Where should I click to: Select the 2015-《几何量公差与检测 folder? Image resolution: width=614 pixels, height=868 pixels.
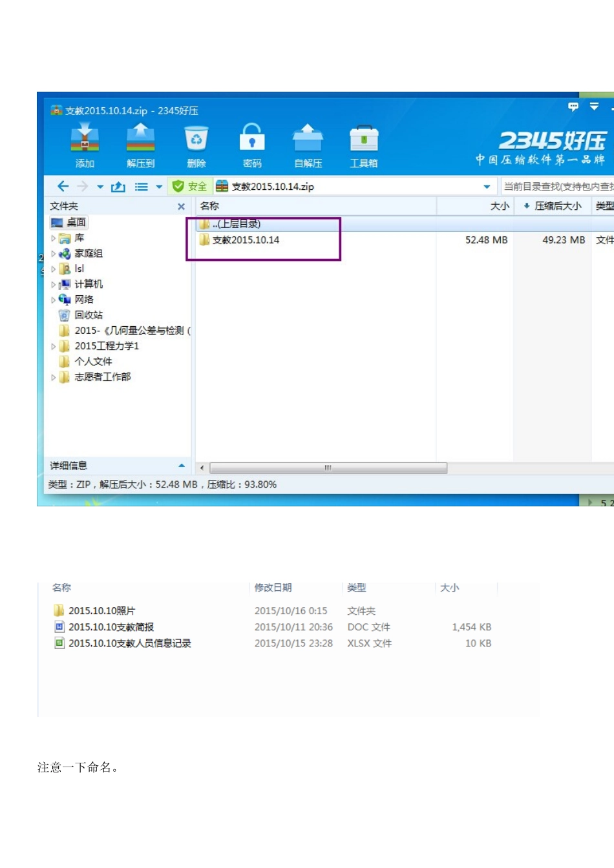click(125, 331)
